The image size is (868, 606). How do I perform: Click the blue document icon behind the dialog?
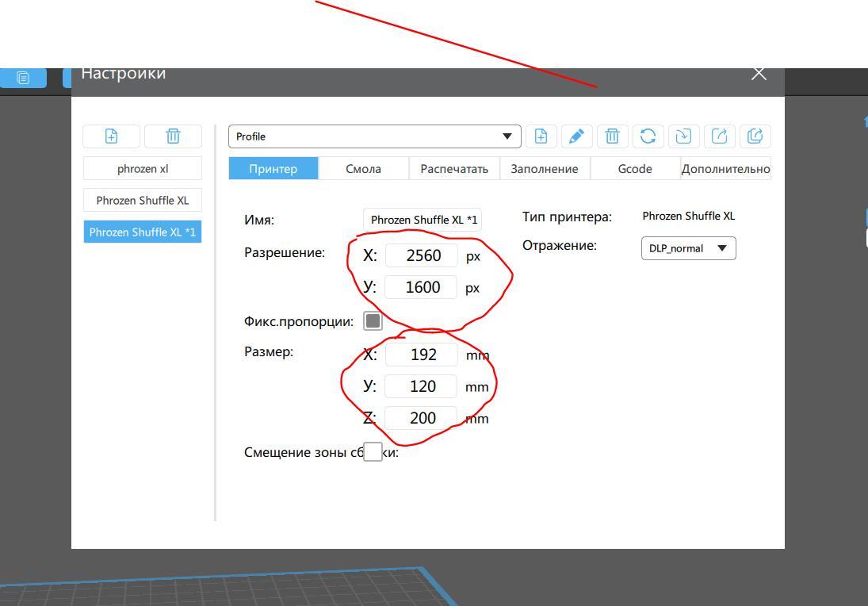pos(23,78)
